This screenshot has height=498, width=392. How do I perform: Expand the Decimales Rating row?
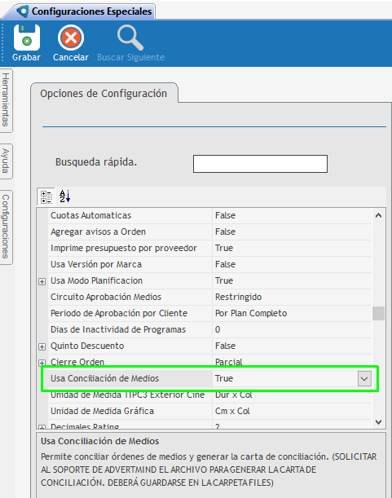42,427
